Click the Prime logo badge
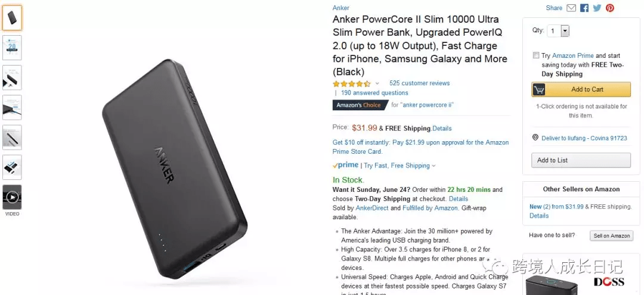The height and width of the screenshot is (295, 644). [345, 165]
